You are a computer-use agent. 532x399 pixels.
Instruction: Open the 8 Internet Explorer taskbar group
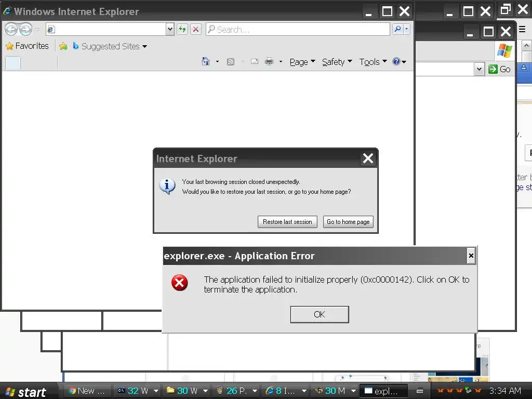(x=286, y=391)
